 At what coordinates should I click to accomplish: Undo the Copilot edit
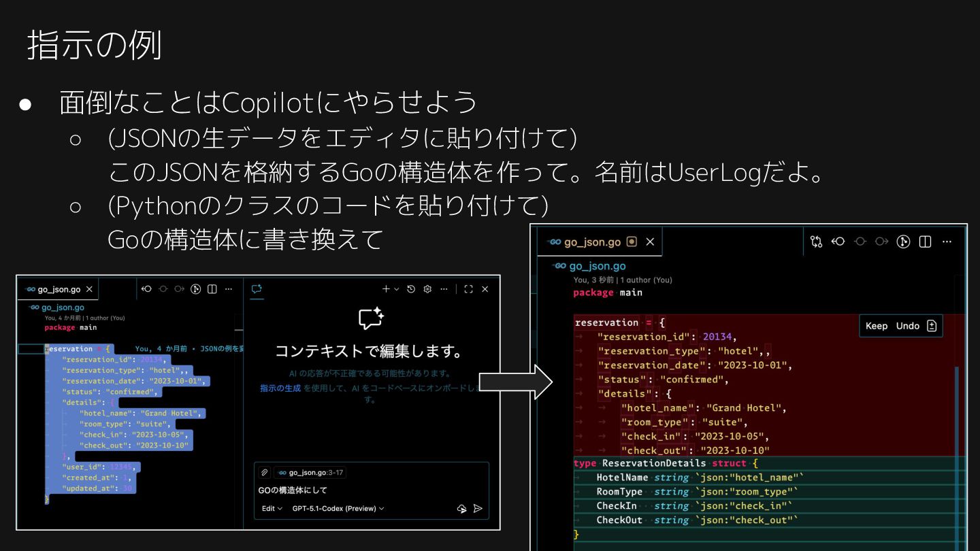908,326
